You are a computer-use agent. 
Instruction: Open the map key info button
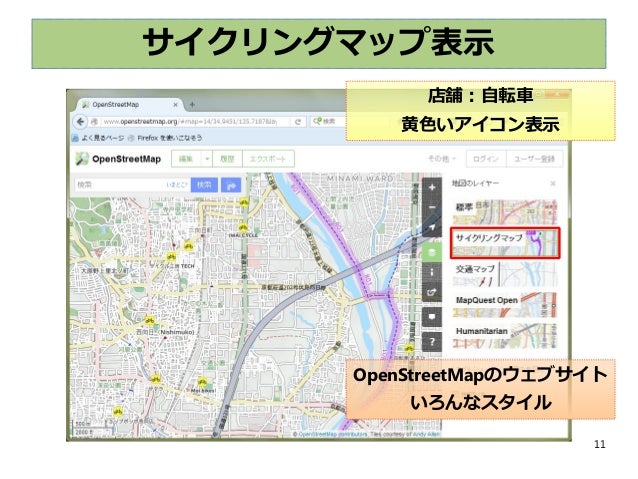432,272
